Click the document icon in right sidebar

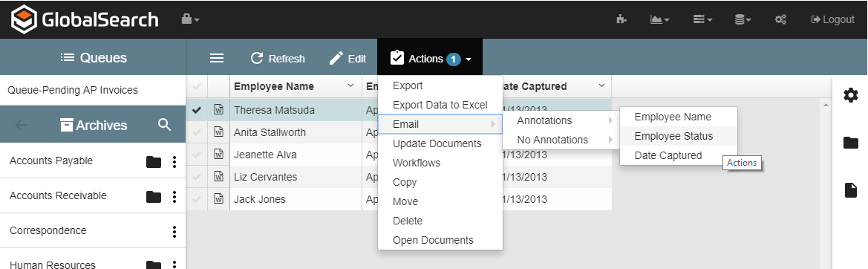tap(850, 190)
